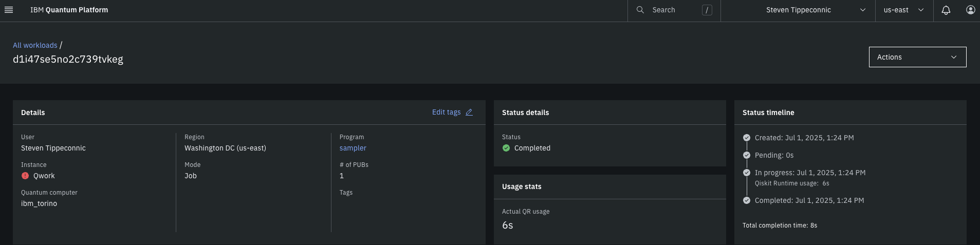980x245 pixels.
Task: Click the slash shortcut key badge in search
Action: coord(707,10)
